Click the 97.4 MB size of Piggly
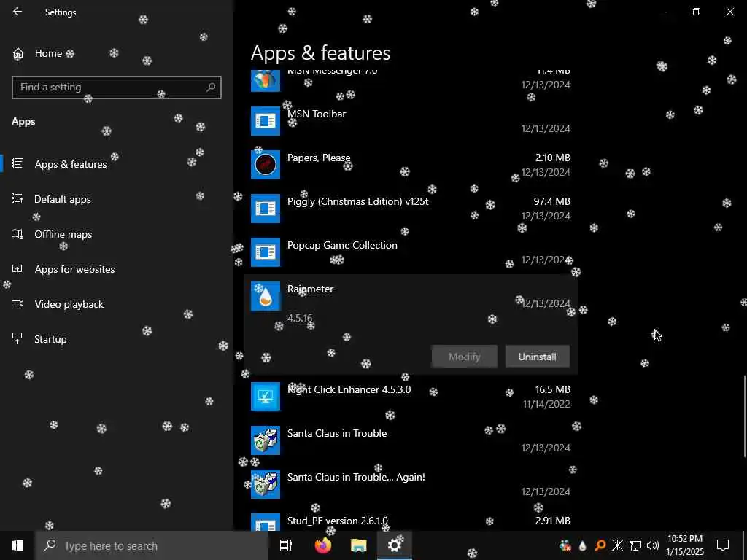 pyautogui.click(x=551, y=201)
